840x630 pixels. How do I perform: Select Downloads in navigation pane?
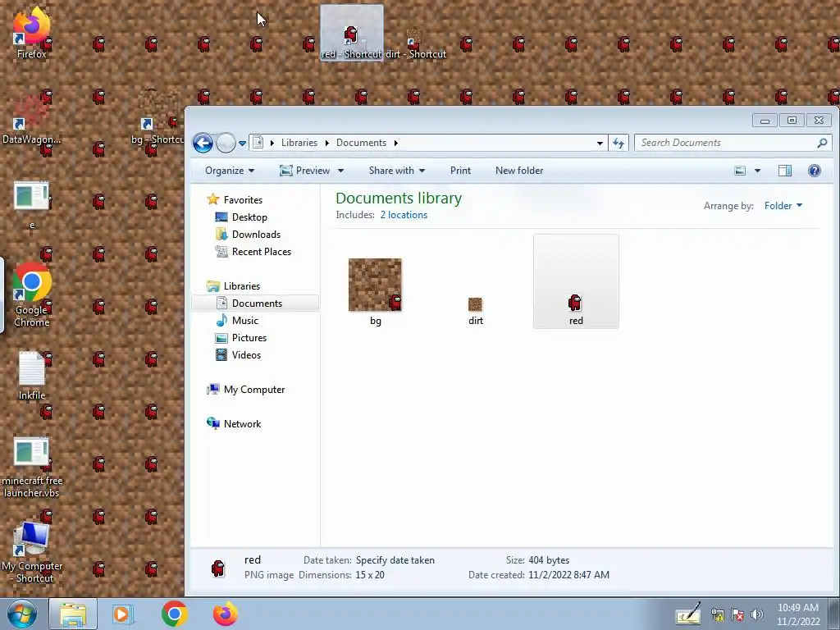click(256, 235)
